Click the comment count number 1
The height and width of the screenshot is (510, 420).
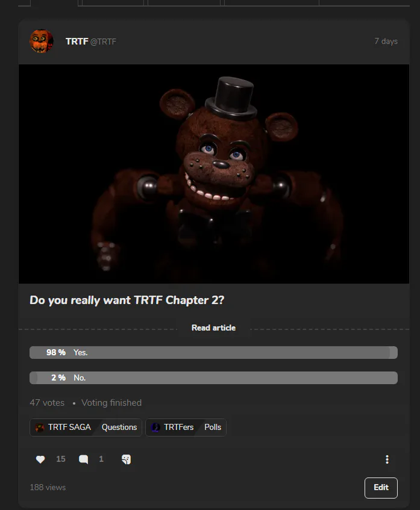(101, 459)
